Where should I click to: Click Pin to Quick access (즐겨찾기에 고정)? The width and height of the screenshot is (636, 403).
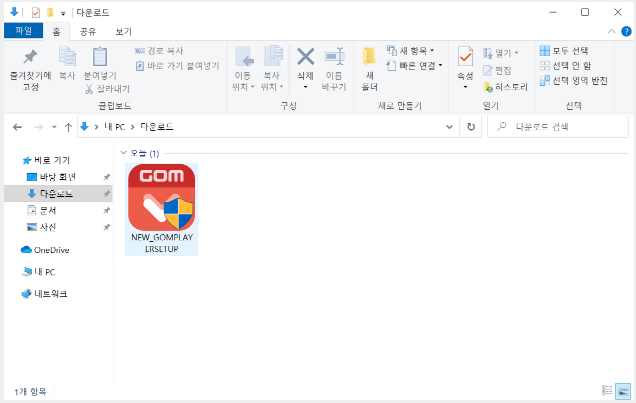click(30, 69)
